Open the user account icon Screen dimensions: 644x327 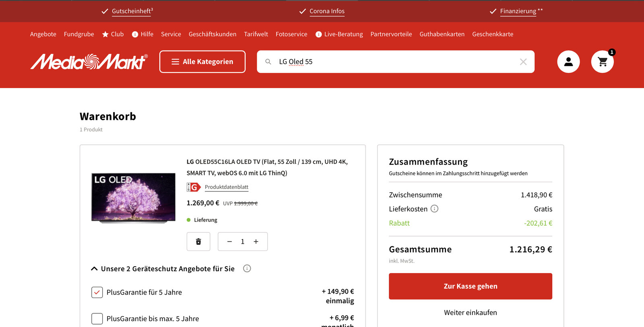tap(568, 62)
